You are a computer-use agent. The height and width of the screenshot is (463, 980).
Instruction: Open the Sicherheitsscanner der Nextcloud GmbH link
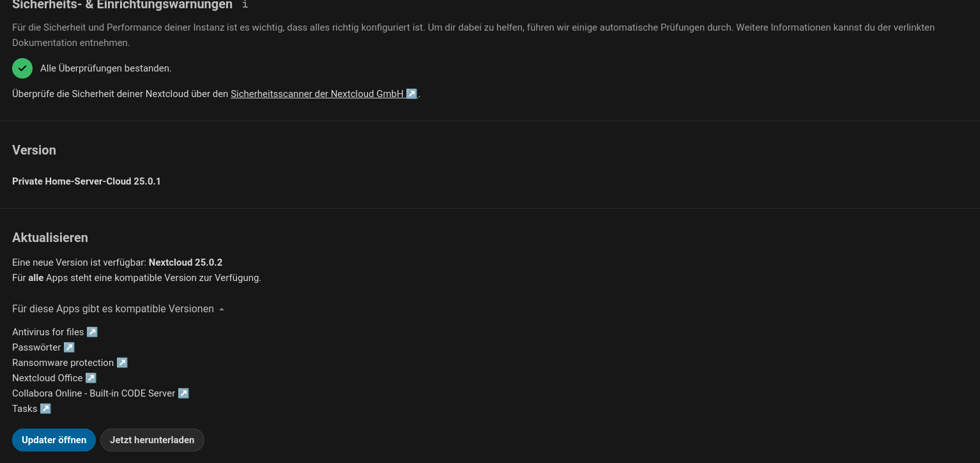point(324,94)
